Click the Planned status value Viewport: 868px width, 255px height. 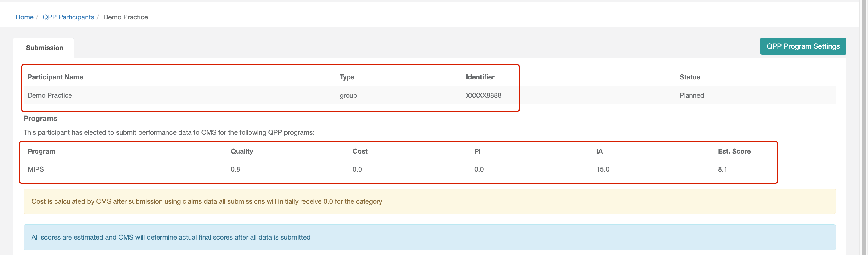pyautogui.click(x=691, y=95)
